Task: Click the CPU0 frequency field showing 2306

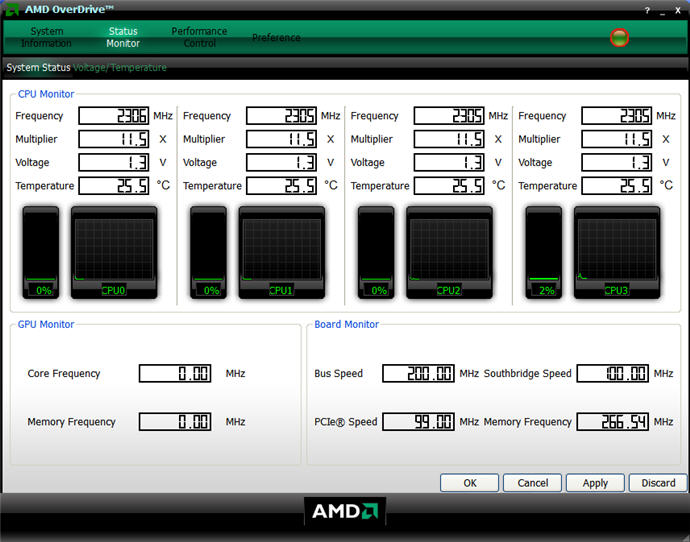Action: pos(114,116)
